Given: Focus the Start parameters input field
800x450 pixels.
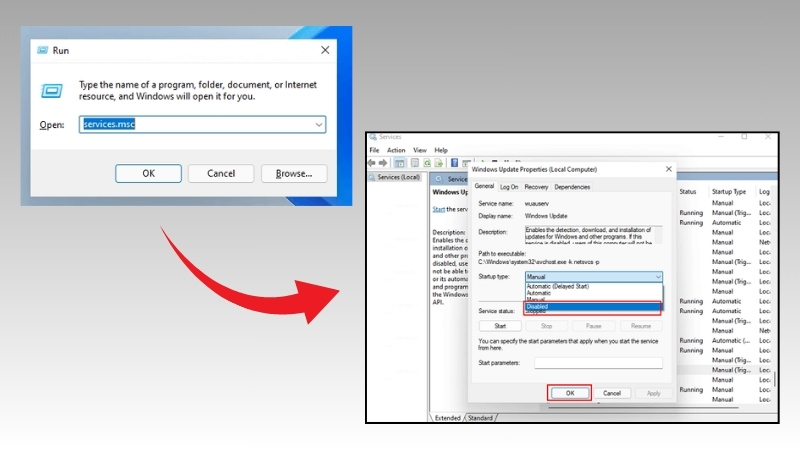Looking at the screenshot, I should tap(598, 363).
